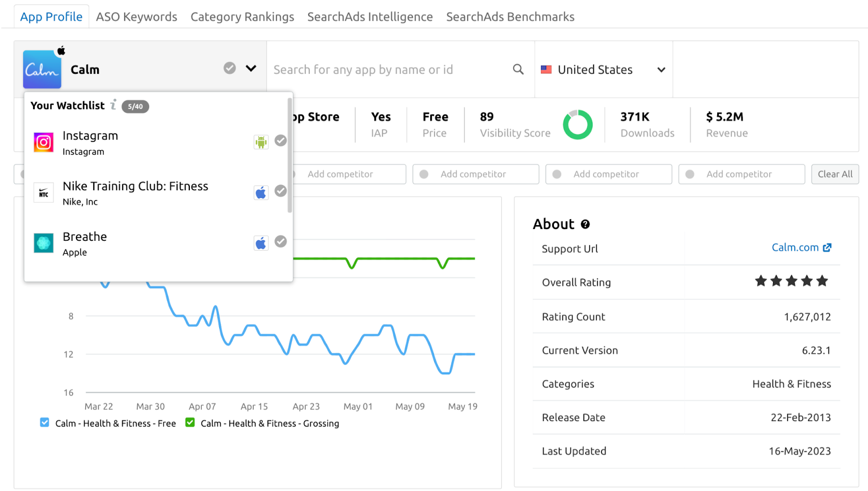Image resolution: width=868 pixels, height=491 pixels.
Task: Click the search magnifier icon
Action: point(518,69)
